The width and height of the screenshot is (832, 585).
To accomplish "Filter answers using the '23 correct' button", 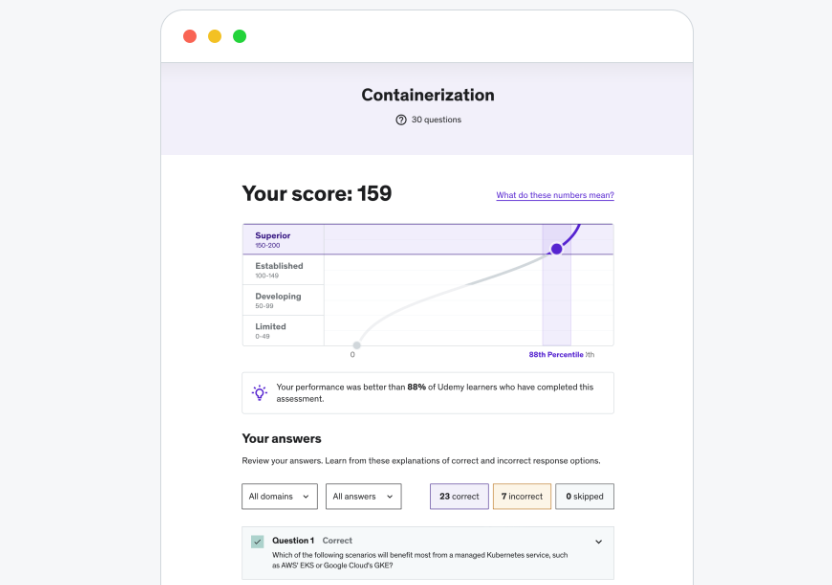I will coord(459,496).
